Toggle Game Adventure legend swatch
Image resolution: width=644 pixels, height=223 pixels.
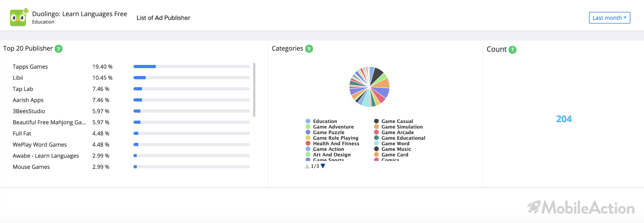tap(308, 127)
